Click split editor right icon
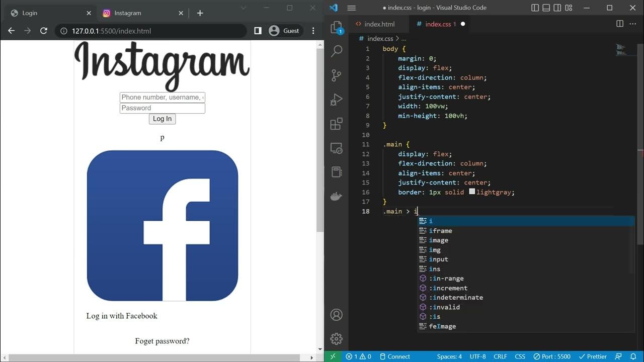This screenshot has height=362, width=644. coord(620,24)
